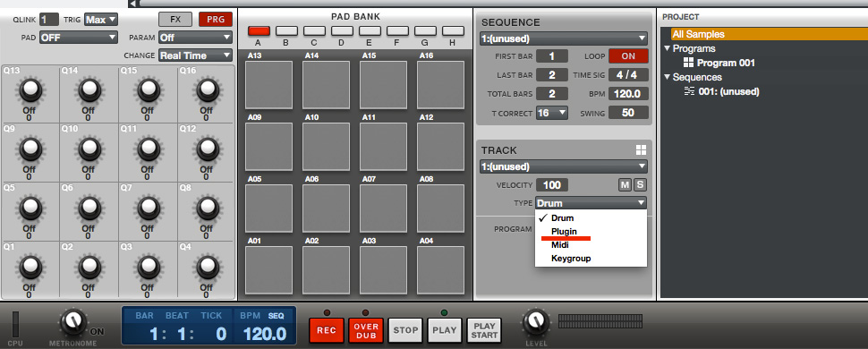Toggle the sequence LOOP ON button
868x349 pixels.
point(628,56)
